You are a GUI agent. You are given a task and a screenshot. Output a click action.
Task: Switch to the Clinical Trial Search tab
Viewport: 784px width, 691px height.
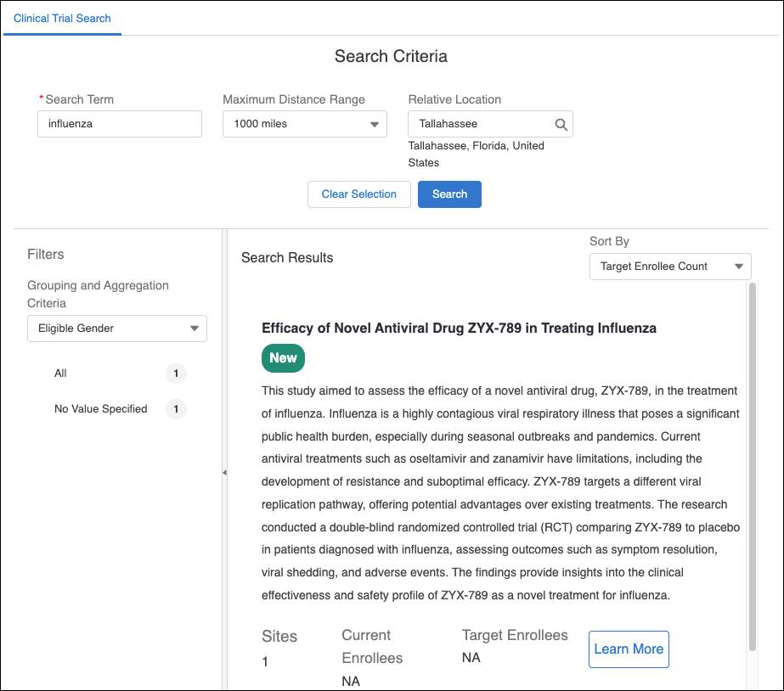62,19
